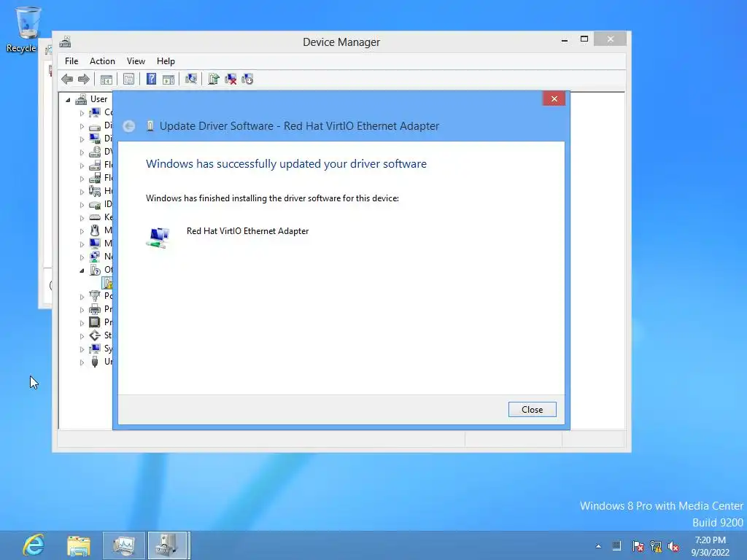Click Scan for hardware changes toolbar icon
Screen dimensions: 747x560
pyautogui.click(x=191, y=79)
